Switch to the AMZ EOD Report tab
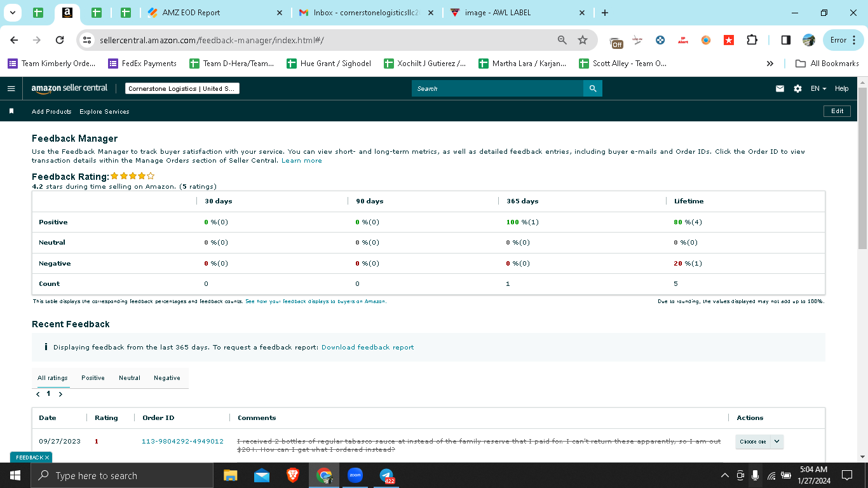Image resolution: width=868 pixels, height=488 pixels. click(x=215, y=13)
